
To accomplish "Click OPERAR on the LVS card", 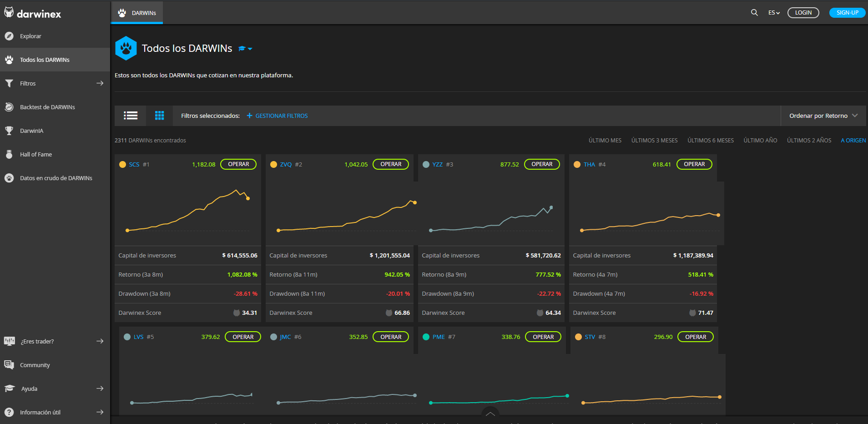I will tap(243, 337).
